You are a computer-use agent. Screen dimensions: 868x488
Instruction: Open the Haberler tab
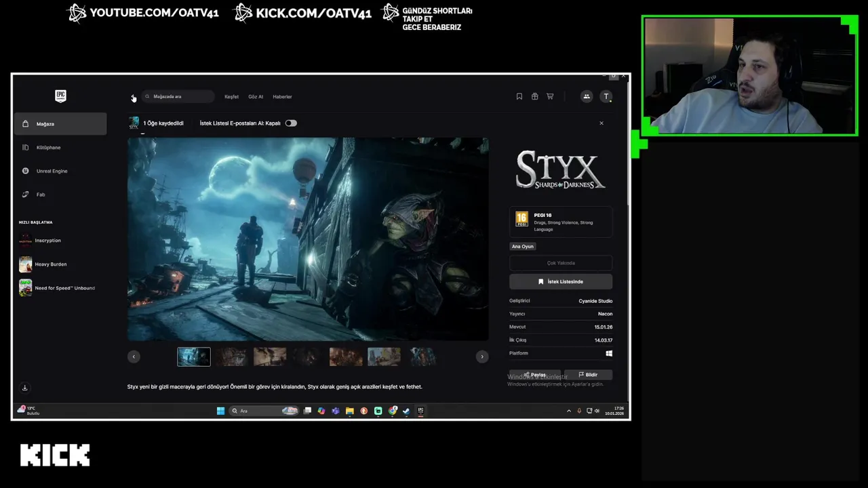pos(282,96)
